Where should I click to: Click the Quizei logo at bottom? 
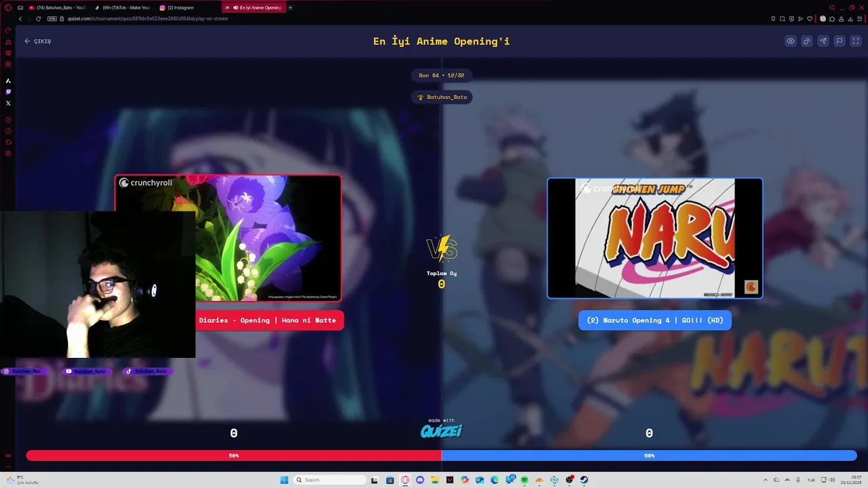pos(441,430)
